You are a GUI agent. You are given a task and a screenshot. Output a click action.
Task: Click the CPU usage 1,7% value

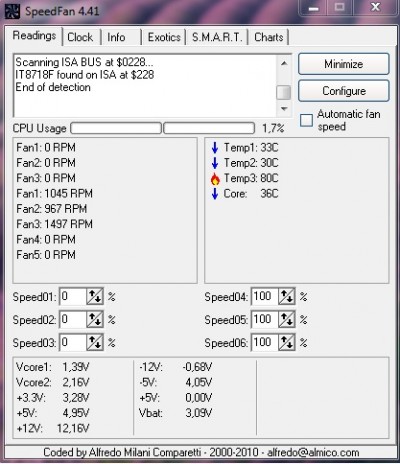tap(273, 128)
